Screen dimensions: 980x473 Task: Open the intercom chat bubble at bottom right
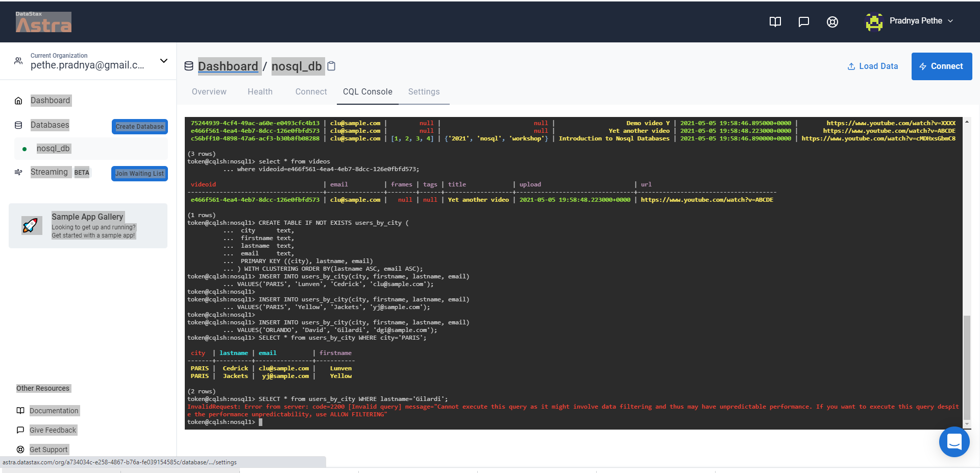(x=954, y=442)
